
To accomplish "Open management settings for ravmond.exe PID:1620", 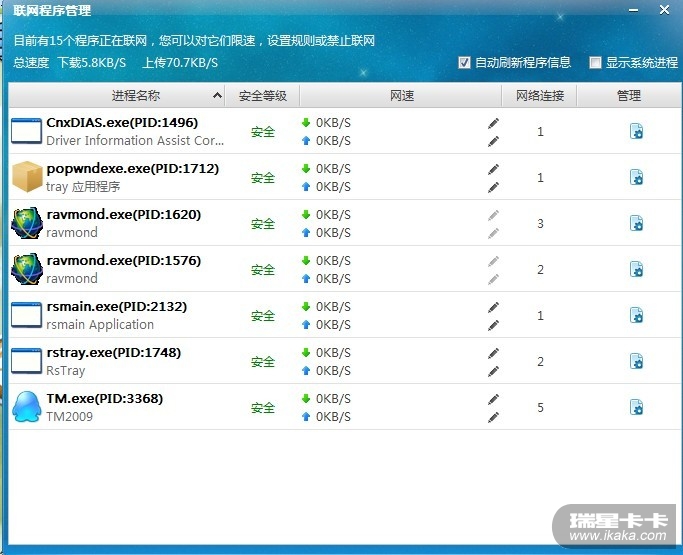I will pos(636,223).
